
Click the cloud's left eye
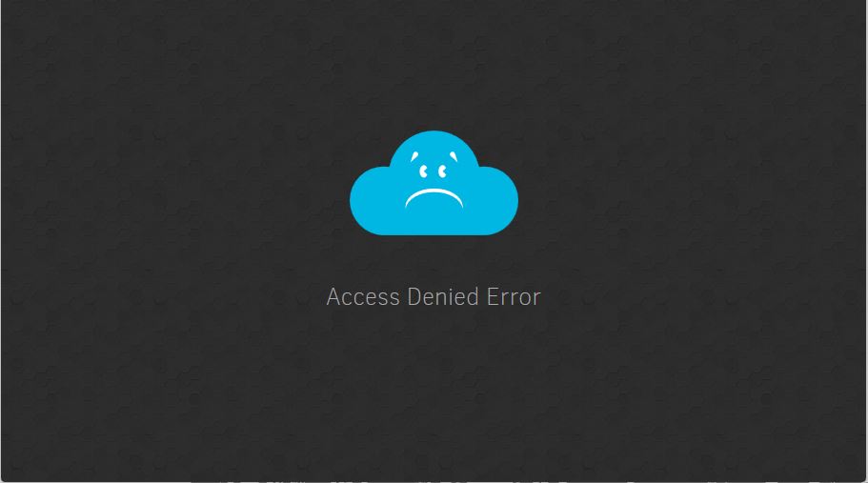click(x=424, y=171)
